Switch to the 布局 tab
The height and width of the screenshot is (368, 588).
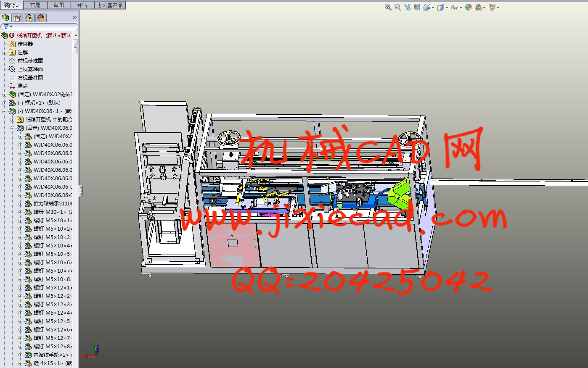point(35,5)
